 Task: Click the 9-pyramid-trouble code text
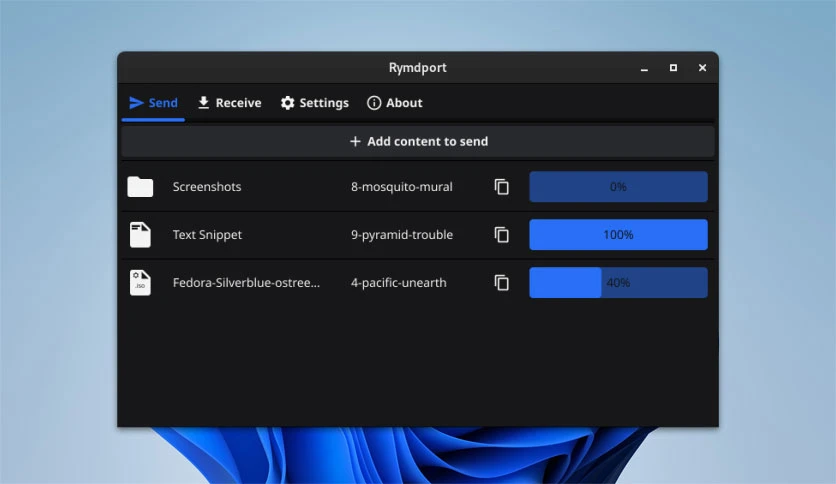pos(401,235)
